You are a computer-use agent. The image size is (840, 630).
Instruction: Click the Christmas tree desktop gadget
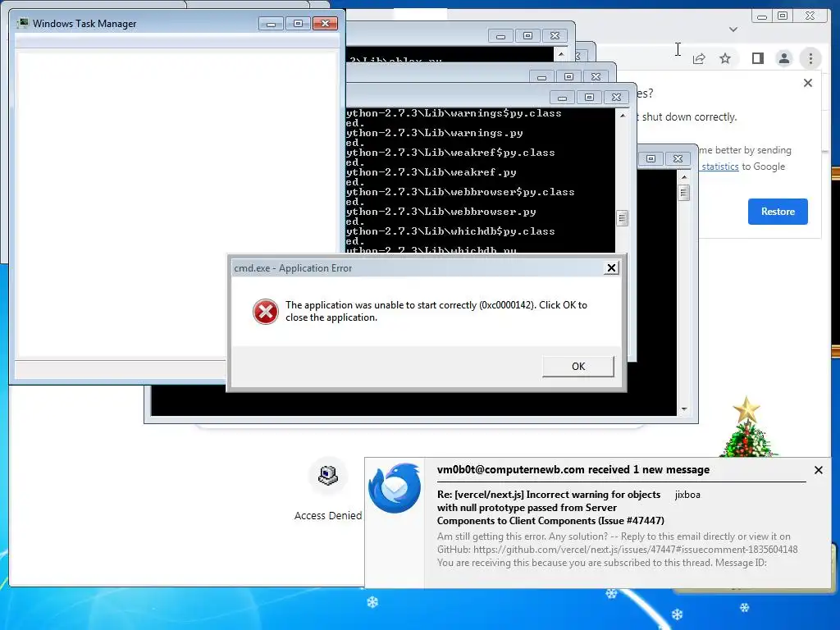(748, 427)
